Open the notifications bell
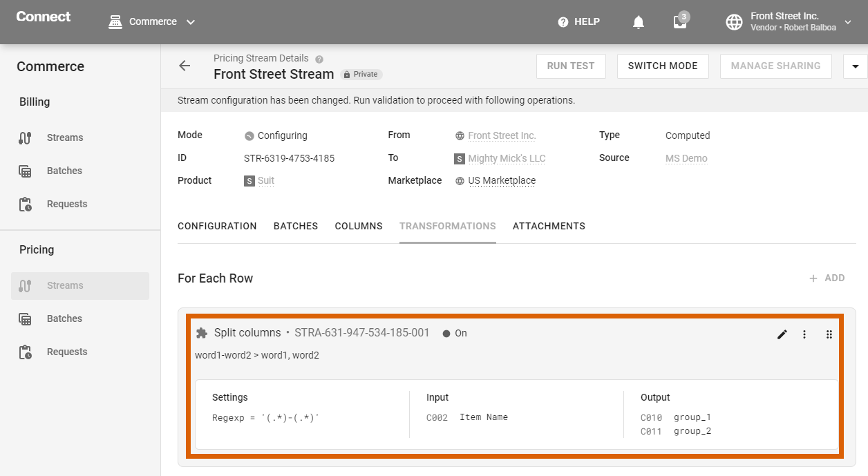Screen dimensions: 868x476 (x=639, y=22)
